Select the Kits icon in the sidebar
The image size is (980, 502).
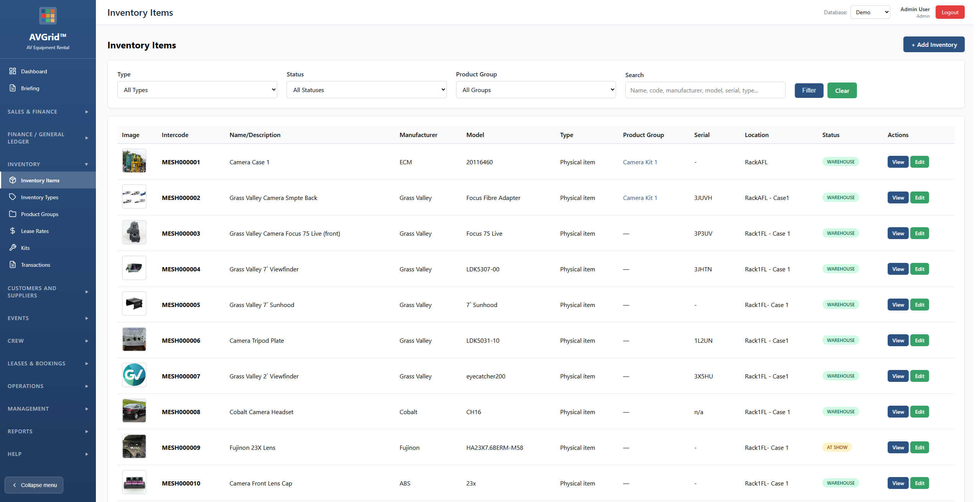(x=13, y=248)
